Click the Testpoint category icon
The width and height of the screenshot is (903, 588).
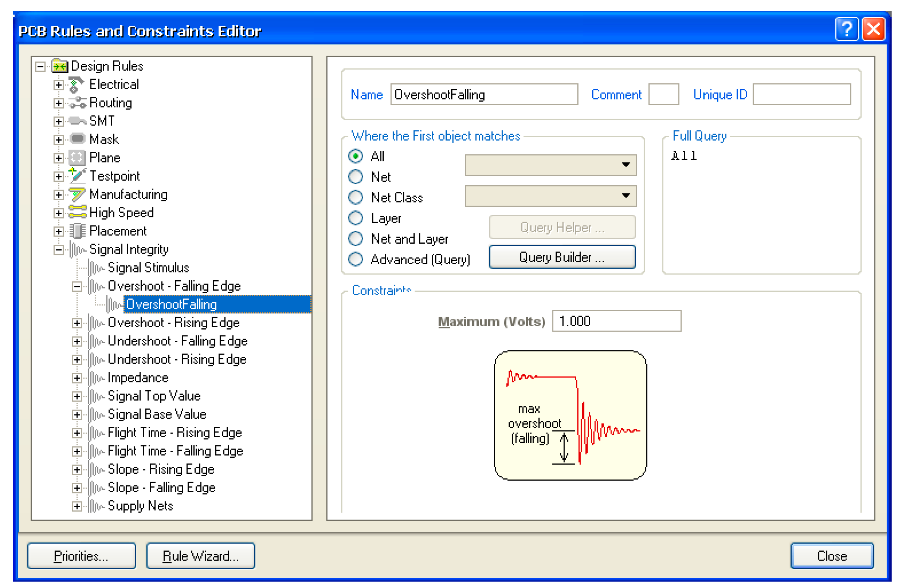pyautogui.click(x=77, y=176)
